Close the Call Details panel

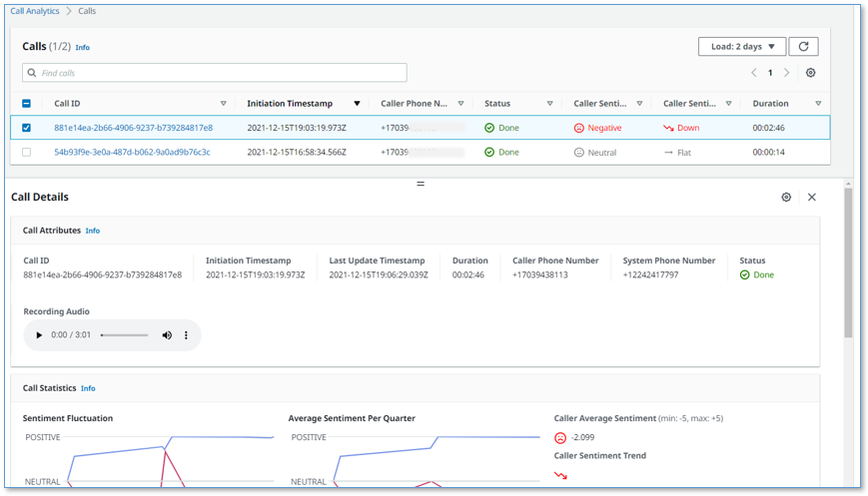pos(811,197)
